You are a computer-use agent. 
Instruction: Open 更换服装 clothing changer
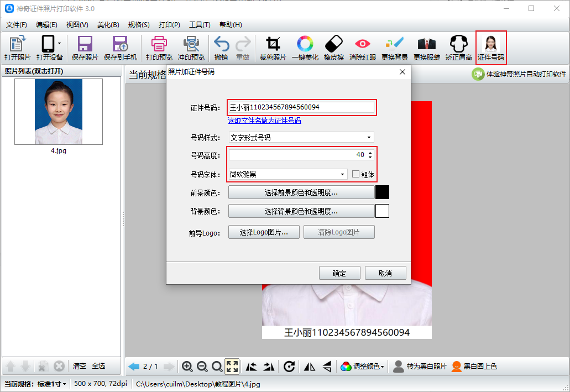click(x=426, y=48)
